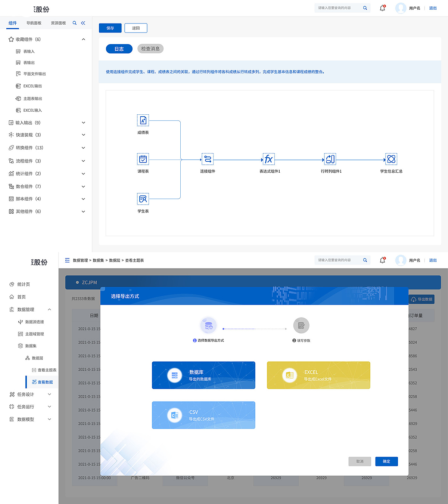Expand 其他组件 (6) group

point(83,211)
